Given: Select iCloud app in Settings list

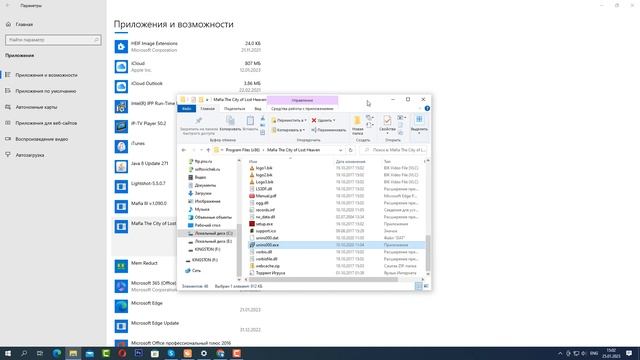Looking at the screenshot, I should [x=188, y=66].
